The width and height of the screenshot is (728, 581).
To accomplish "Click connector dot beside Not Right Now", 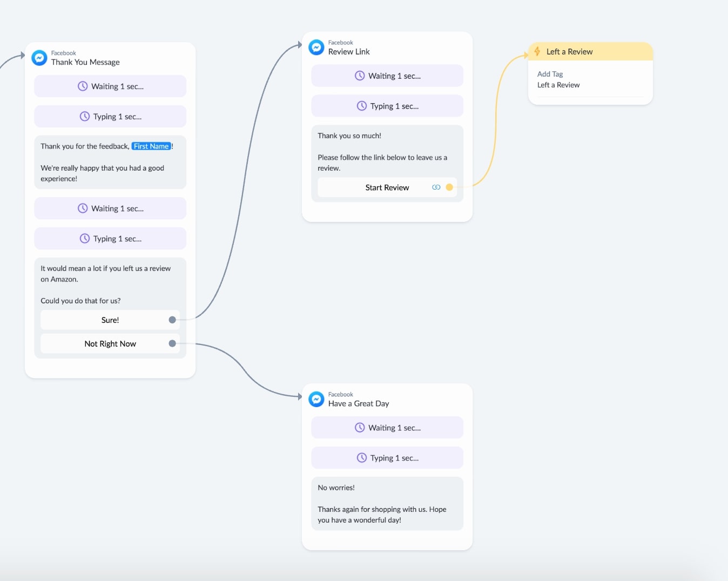I will click(x=172, y=344).
